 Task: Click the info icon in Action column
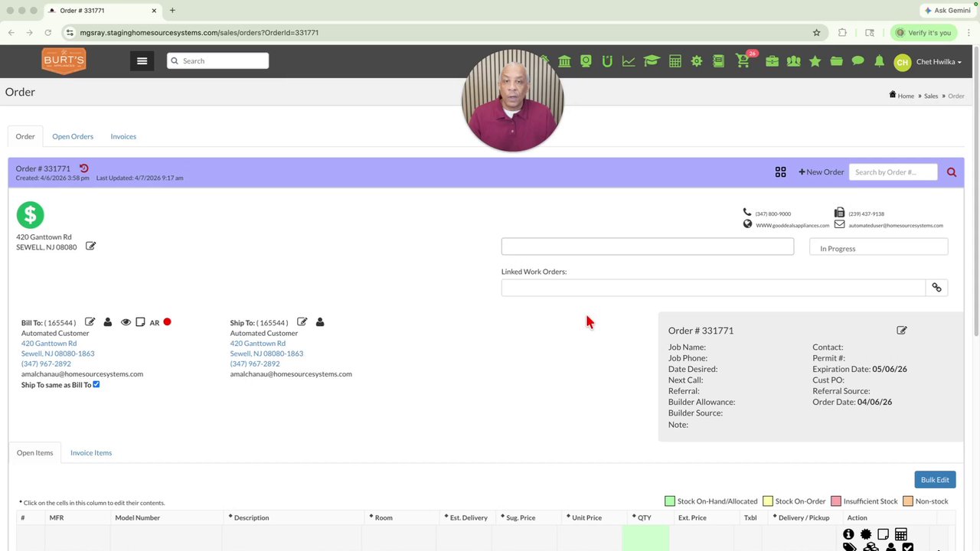tap(848, 534)
